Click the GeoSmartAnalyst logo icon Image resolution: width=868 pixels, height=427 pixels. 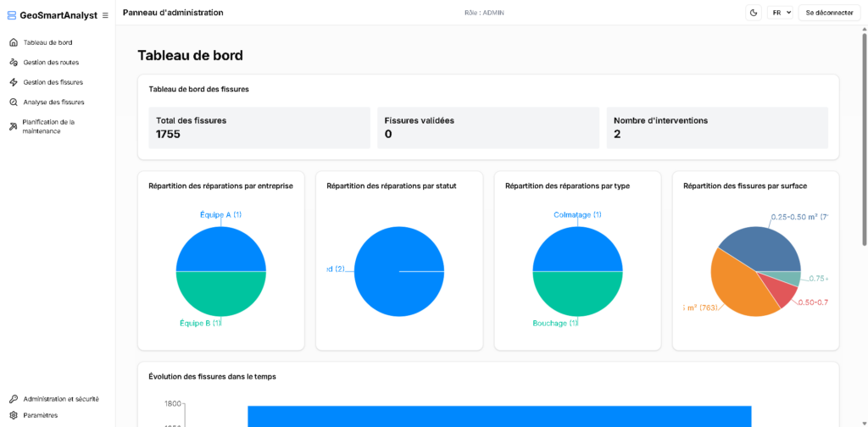pyautogui.click(x=12, y=15)
